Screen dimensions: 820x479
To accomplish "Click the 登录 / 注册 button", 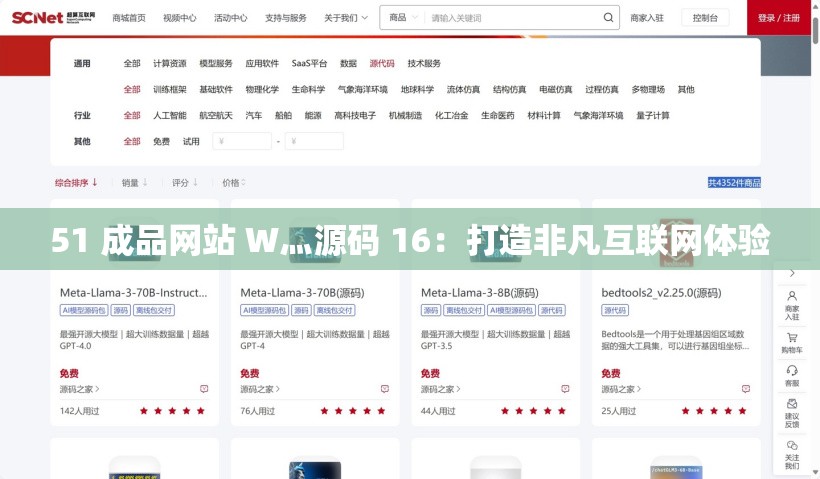I will [x=779, y=18].
